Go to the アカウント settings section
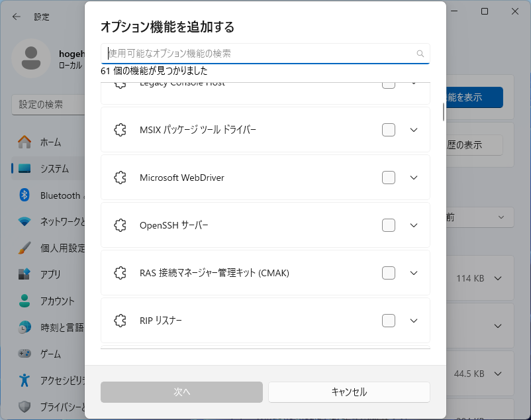The image size is (531, 420). [x=57, y=301]
